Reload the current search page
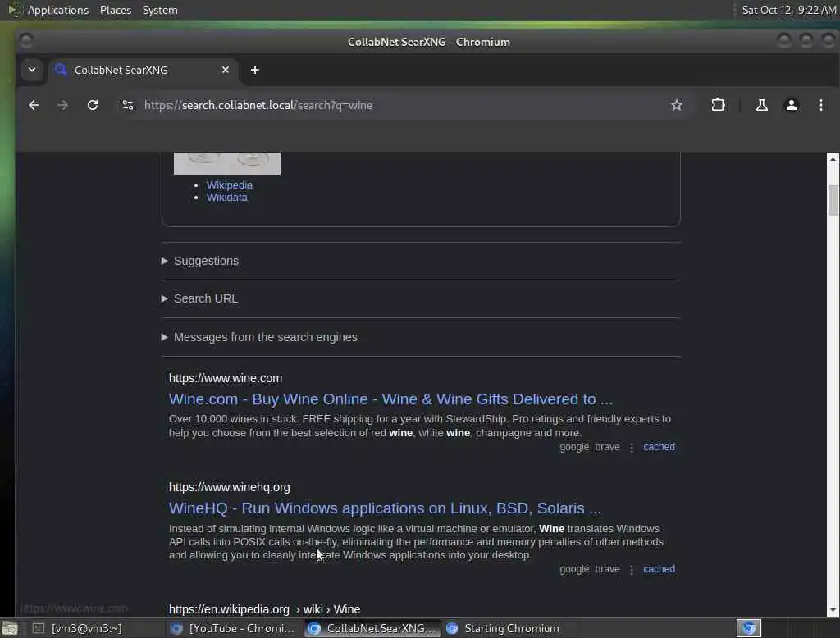Image resolution: width=840 pixels, height=638 pixels. point(93,105)
